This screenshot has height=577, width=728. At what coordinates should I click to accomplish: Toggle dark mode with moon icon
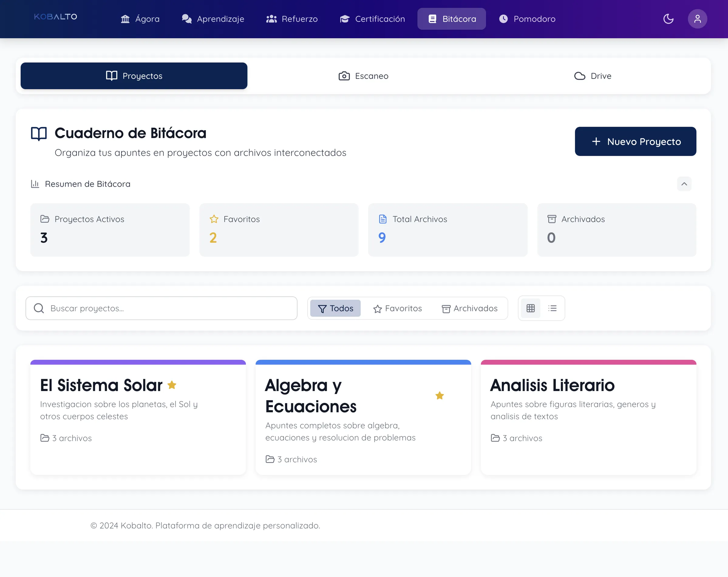pos(668,19)
